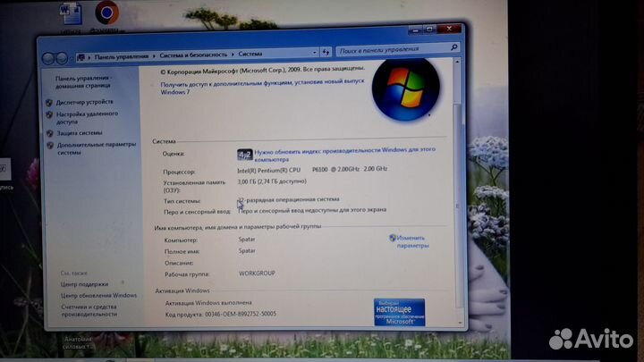Expand chevron after Панель управления breadcrumb

(154, 55)
